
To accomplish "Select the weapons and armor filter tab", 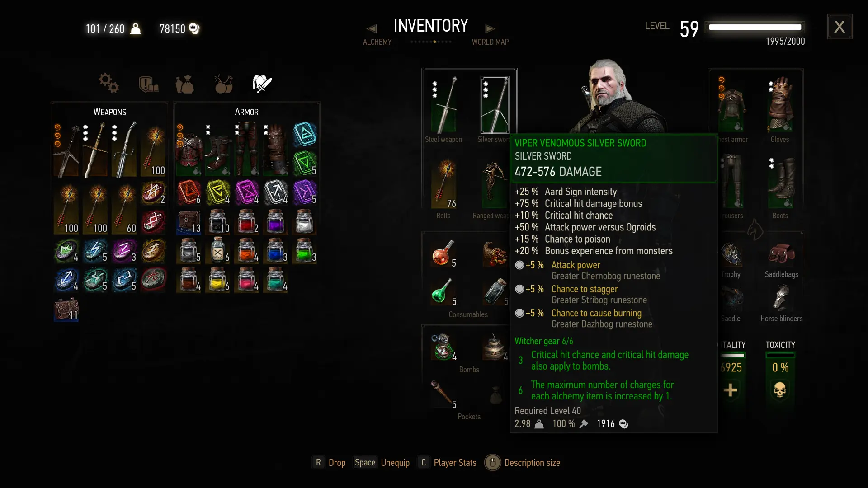I will [x=262, y=84].
